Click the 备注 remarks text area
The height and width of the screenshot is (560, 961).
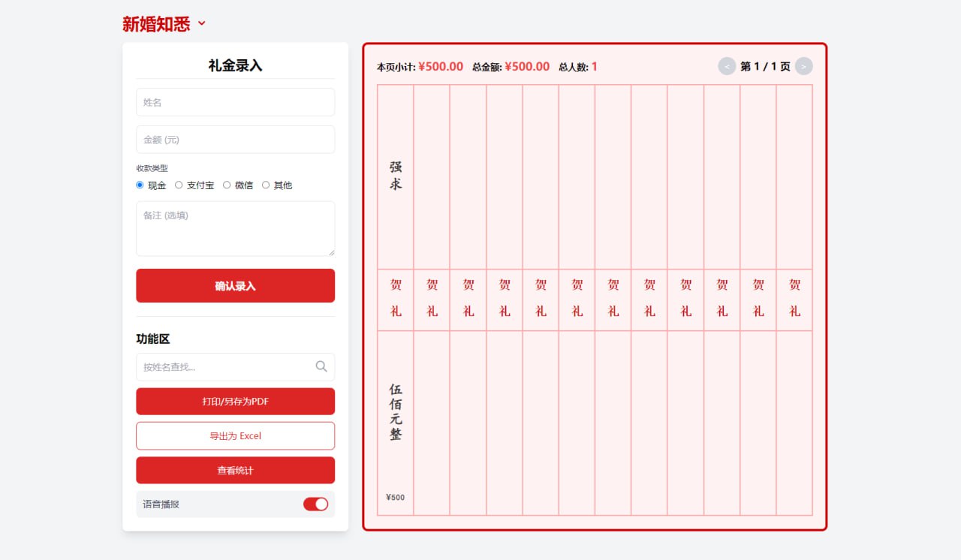(235, 228)
